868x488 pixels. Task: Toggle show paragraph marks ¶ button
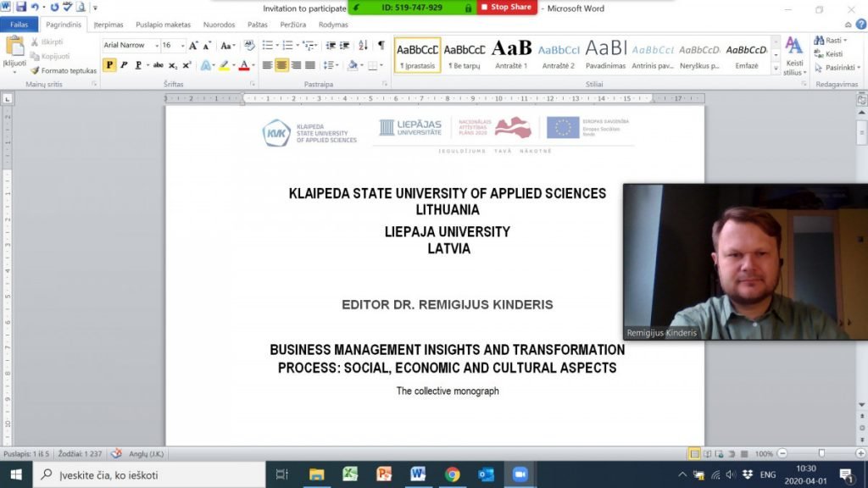[x=381, y=46]
